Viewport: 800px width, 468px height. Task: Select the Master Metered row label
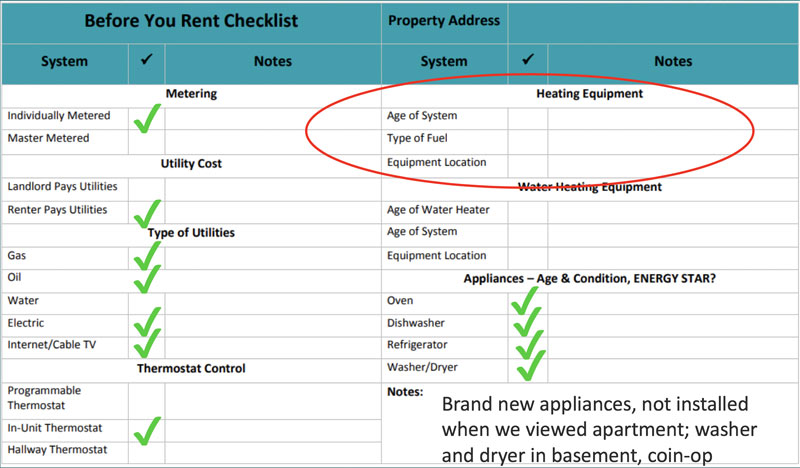(x=48, y=138)
